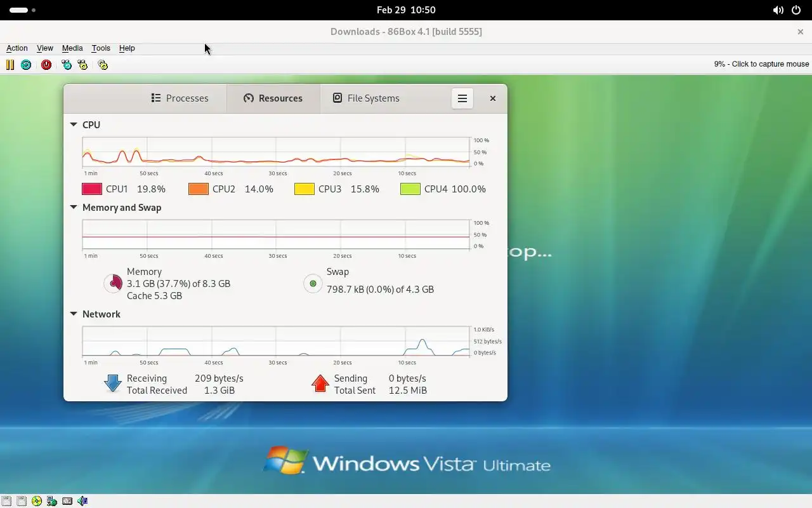812x508 pixels.
Task: Click the Memory and Swap history graph
Action: (x=276, y=235)
